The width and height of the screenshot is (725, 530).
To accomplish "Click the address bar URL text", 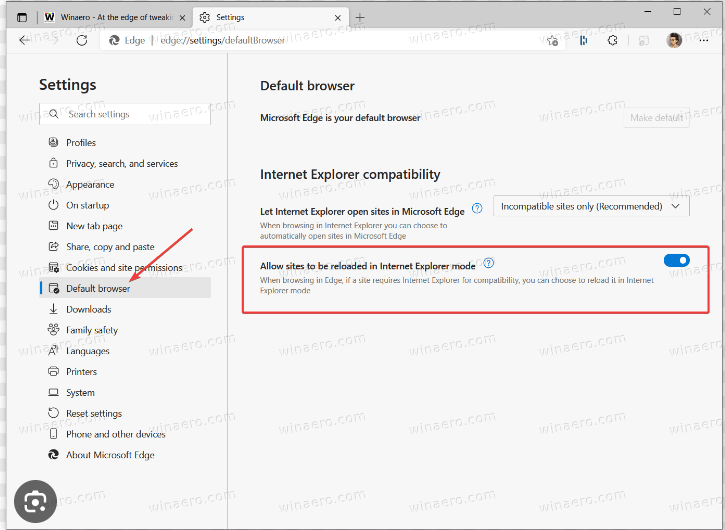I will (x=222, y=41).
